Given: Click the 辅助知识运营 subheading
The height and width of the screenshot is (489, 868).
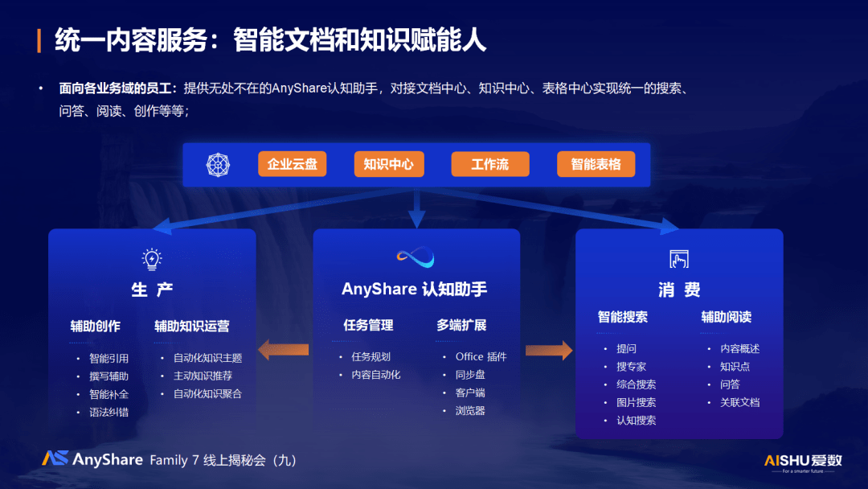Looking at the screenshot, I should click(191, 326).
